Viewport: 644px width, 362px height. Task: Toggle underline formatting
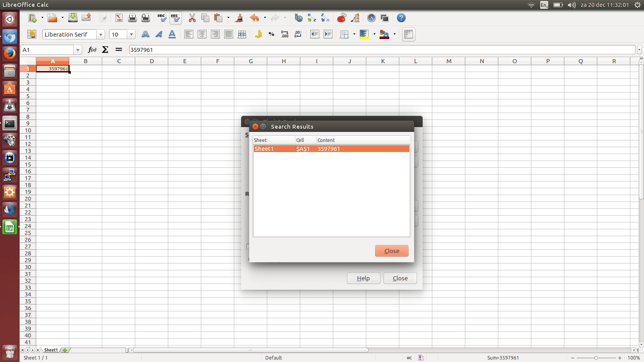click(172, 35)
